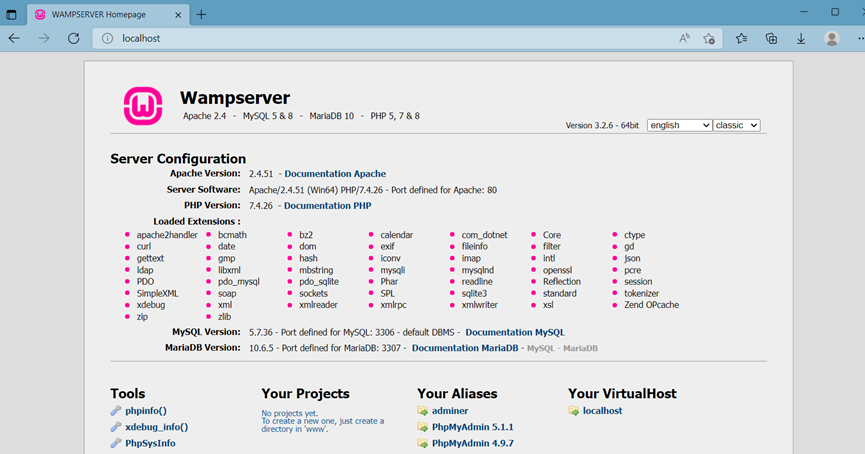Image resolution: width=865 pixels, height=454 pixels.
Task: Click the wrench icon beside phpinfo()
Action: (116, 410)
